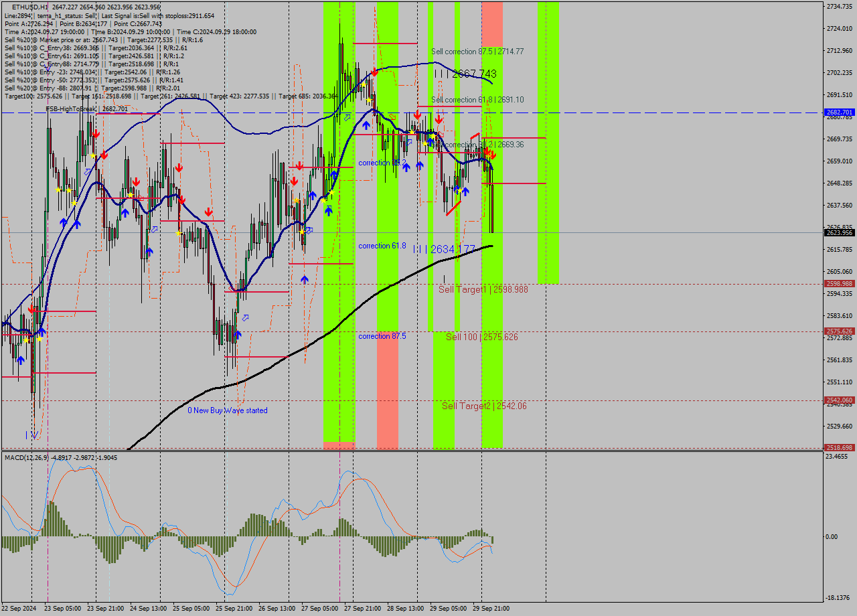857x616 pixels.
Task: Click the red sell arrow below Sell correction 87.5
Action: click(x=374, y=73)
